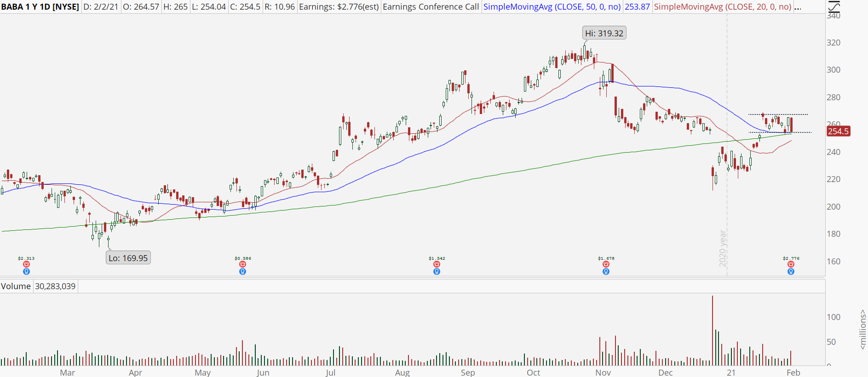Click the Aug label on the time axis

pos(402,372)
